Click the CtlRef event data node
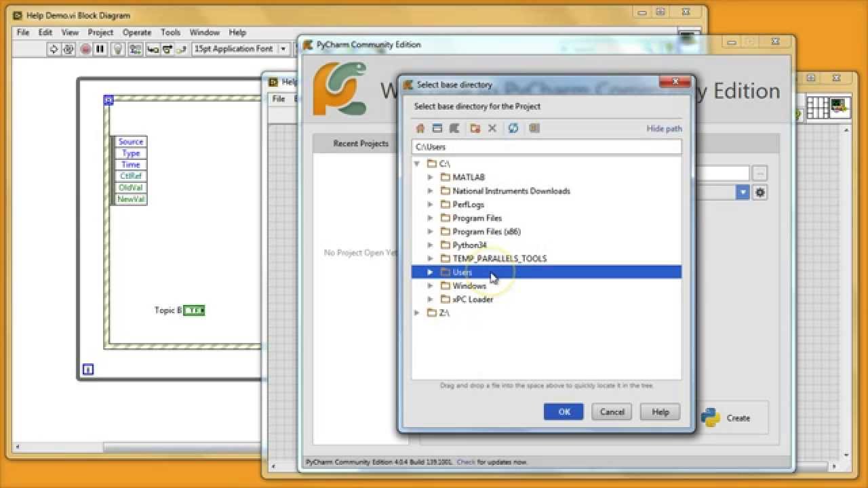Image resolution: width=868 pixels, height=488 pixels. point(130,176)
